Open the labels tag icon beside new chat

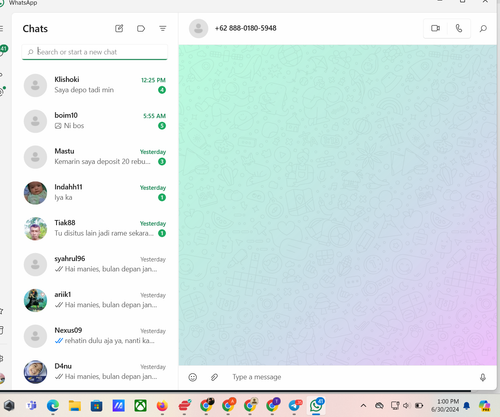coord(141,29)
